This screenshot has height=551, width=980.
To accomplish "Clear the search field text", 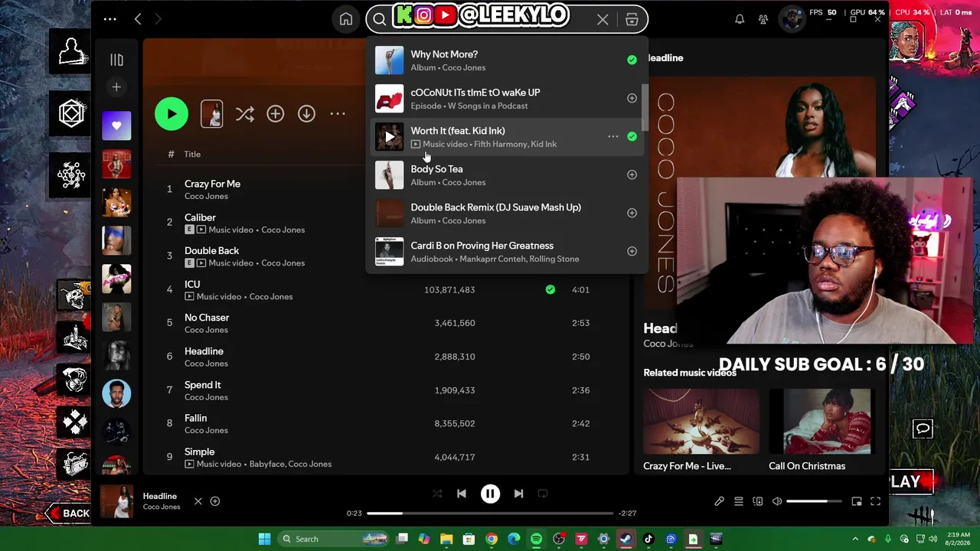I will [603, 20].
